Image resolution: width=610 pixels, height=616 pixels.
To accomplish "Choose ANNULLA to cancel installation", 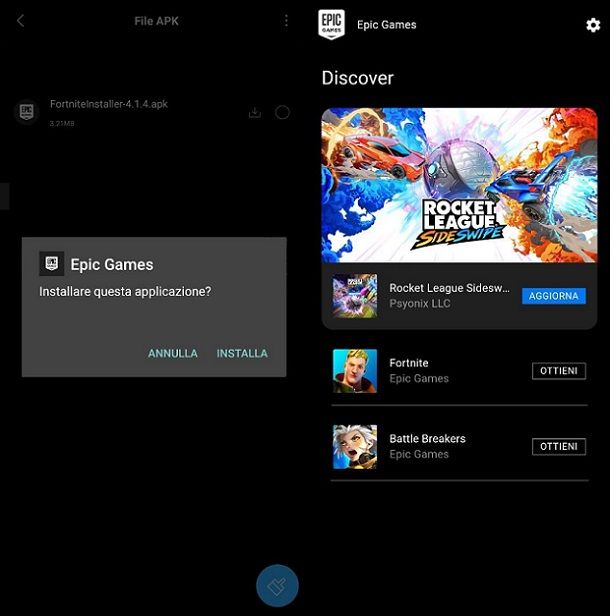I will coord(173,353).
